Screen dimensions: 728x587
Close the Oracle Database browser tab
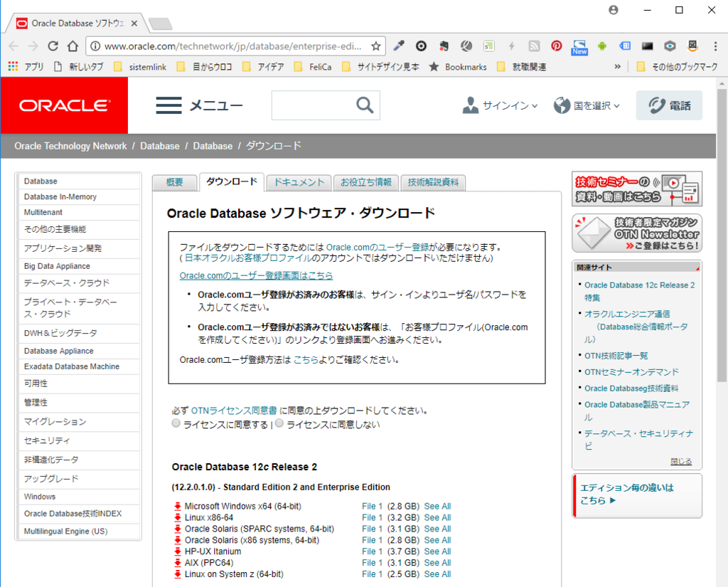click(x=134, y=23)
